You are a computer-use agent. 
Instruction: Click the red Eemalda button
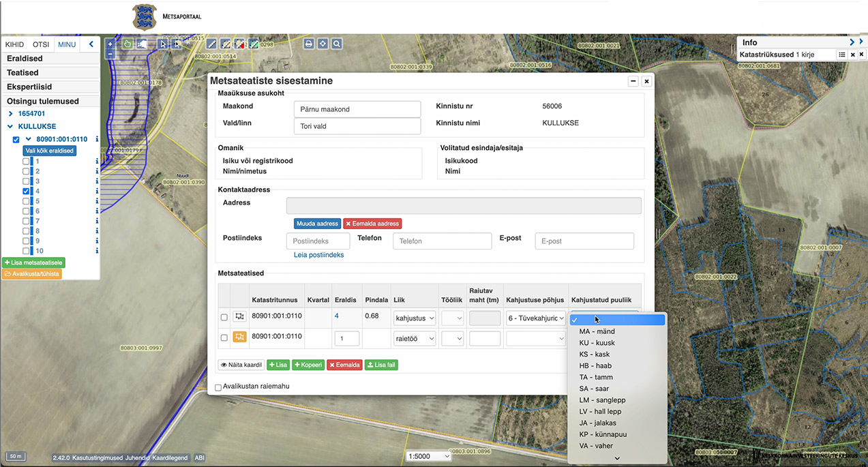point(344,365)
